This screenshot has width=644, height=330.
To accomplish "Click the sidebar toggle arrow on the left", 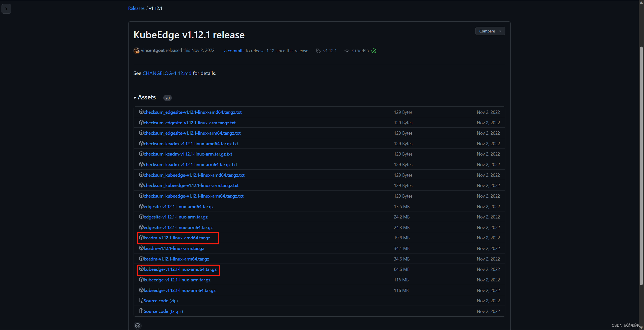I will click(x=6, y=9).
